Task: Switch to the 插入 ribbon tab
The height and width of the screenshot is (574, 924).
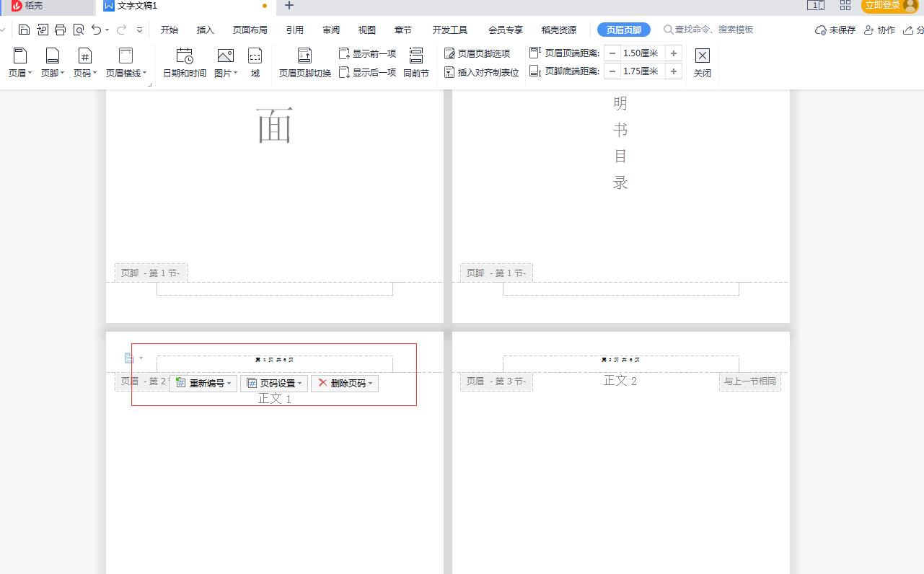Action: click(205, 30)
